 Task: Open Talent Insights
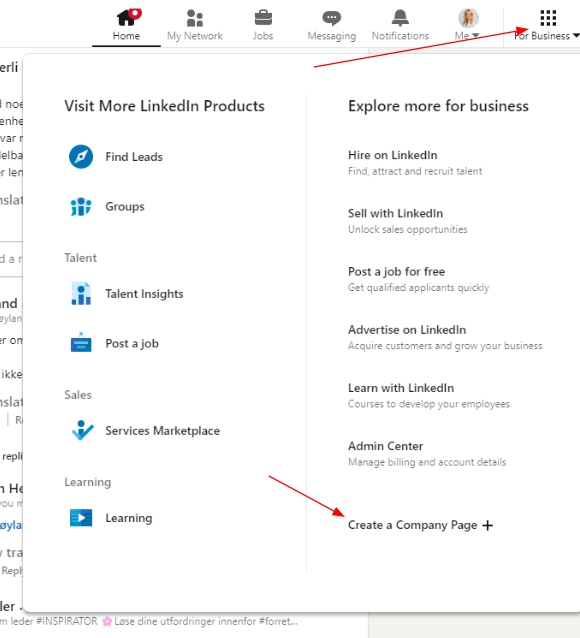(x=144, y=294)
